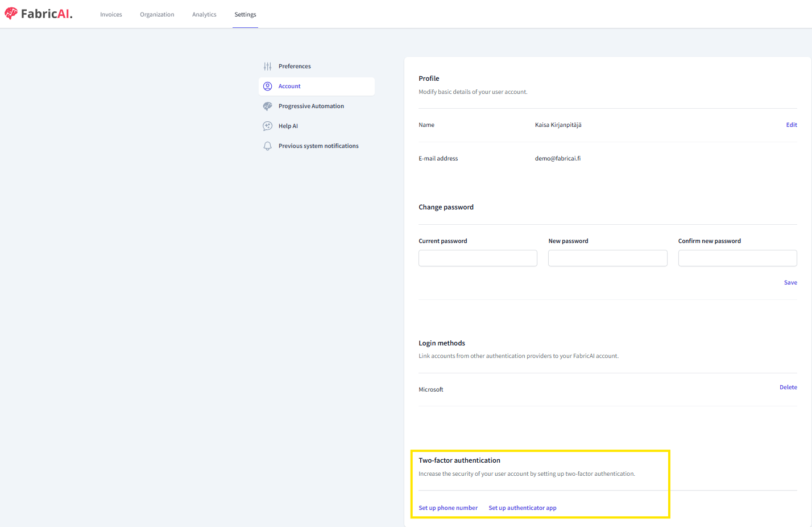The image size is (812, 527).
Task: Click the New password label
Action: point(568,241)
